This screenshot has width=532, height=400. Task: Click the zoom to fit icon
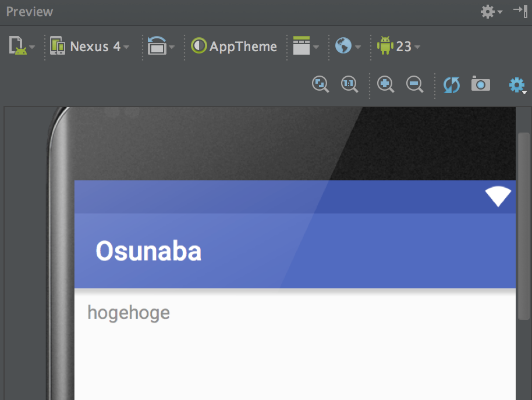point(320,84)
